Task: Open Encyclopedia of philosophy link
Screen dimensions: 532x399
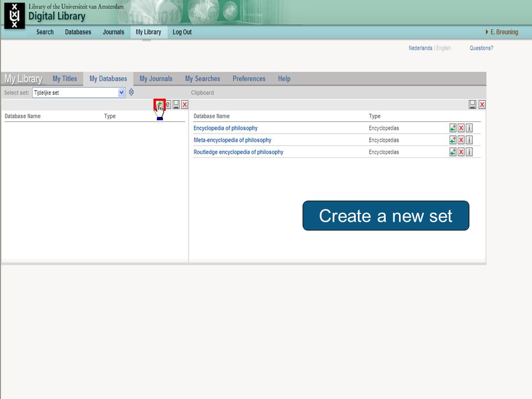Action: [226, 128]
